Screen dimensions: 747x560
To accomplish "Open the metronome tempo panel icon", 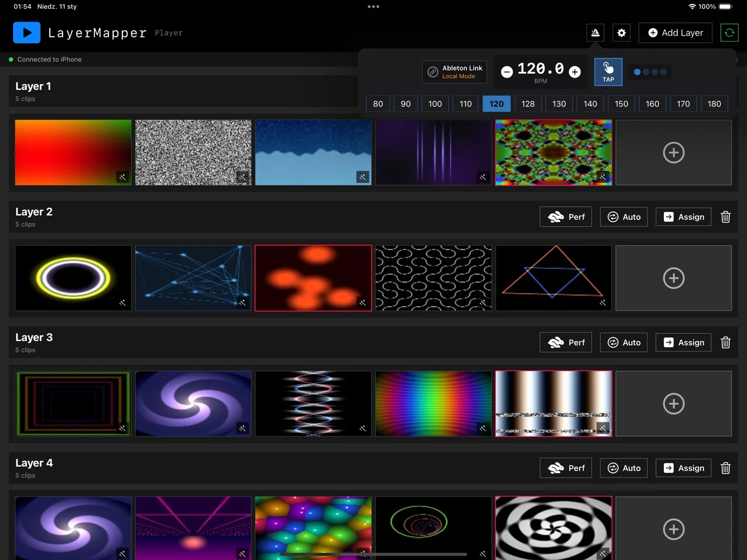I will [x=595, y=33].
